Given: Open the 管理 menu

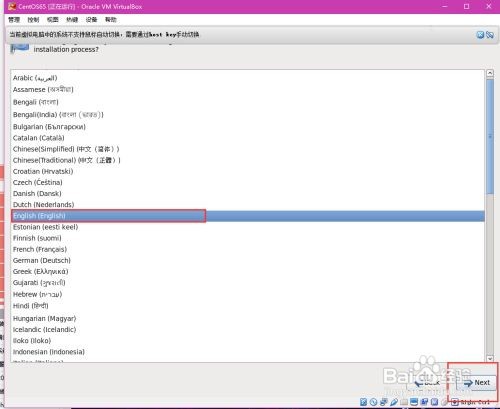Looking at the screenshot, I should 14,20.
